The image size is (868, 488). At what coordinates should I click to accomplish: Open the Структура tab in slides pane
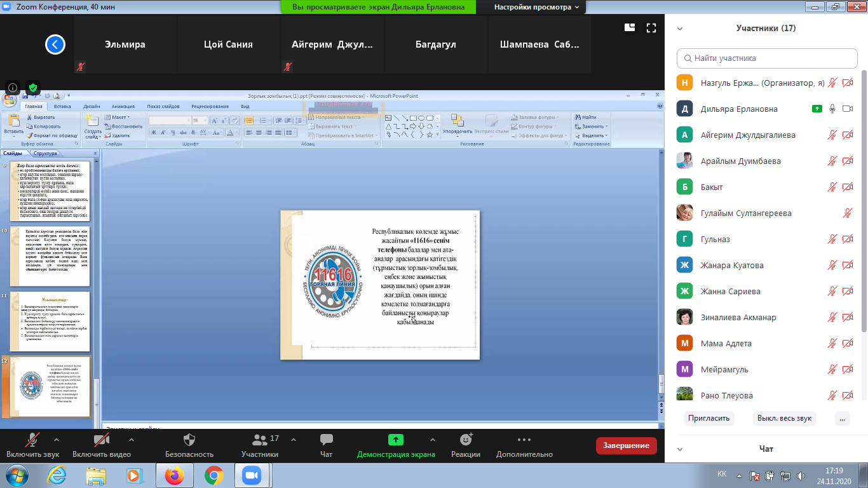click(x=45, y=153)
